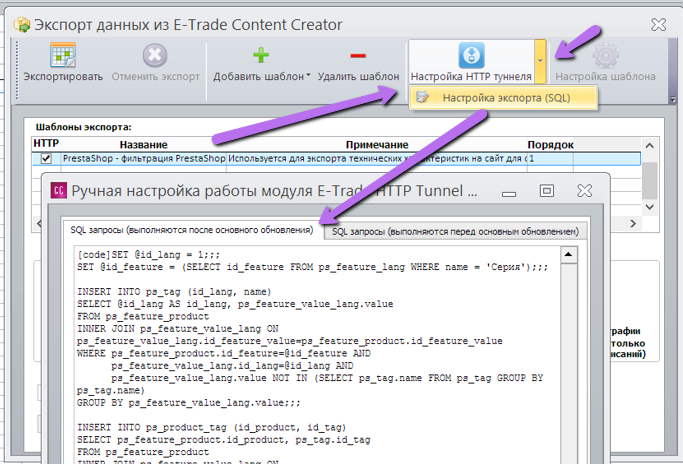Click toolbar overflow arrow at ribbon edge

point(673,100)
